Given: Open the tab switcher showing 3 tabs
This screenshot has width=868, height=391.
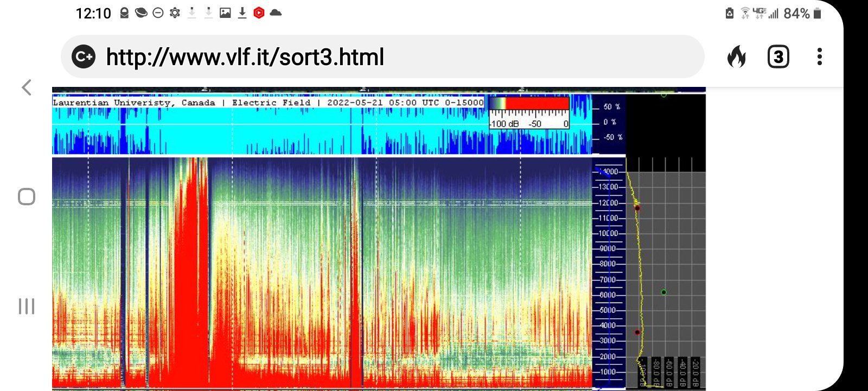Looking at the screenshot, I should [778, 56].
